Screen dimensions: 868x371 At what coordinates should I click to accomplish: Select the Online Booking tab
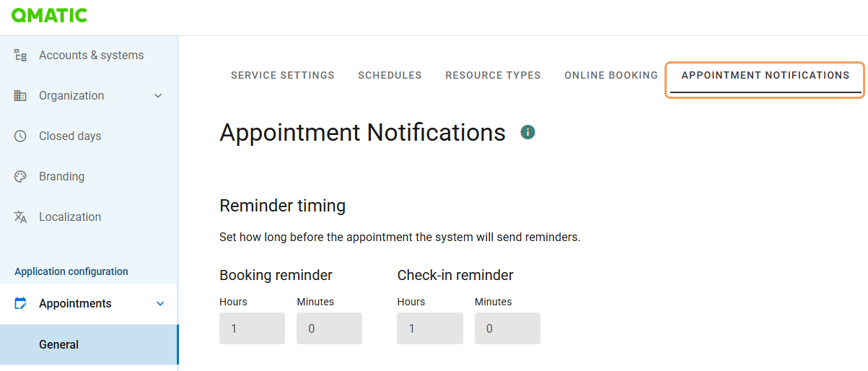[x=611, y=75]
